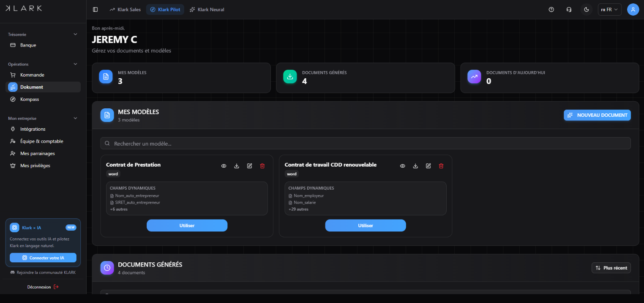
Task: Open the headset support icon
Action: tap(569, 9)
